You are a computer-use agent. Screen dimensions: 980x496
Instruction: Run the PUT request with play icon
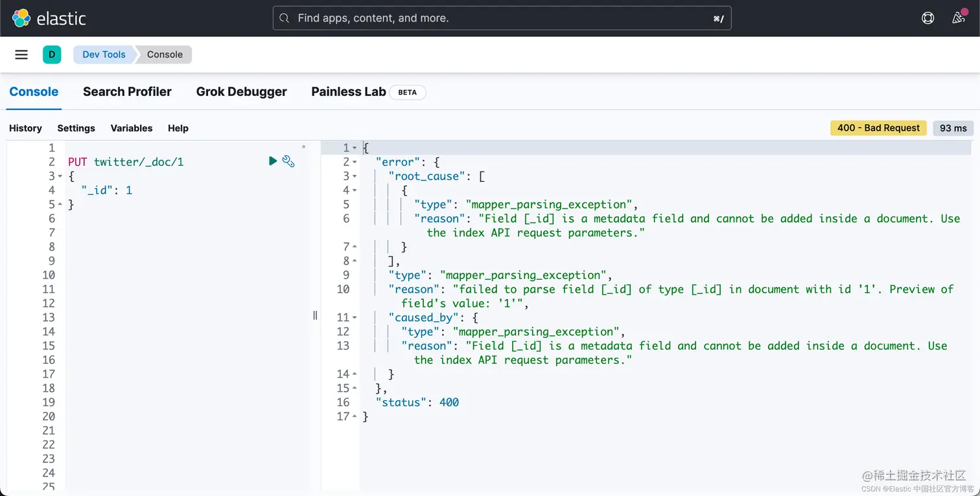[x=273, y=161]
